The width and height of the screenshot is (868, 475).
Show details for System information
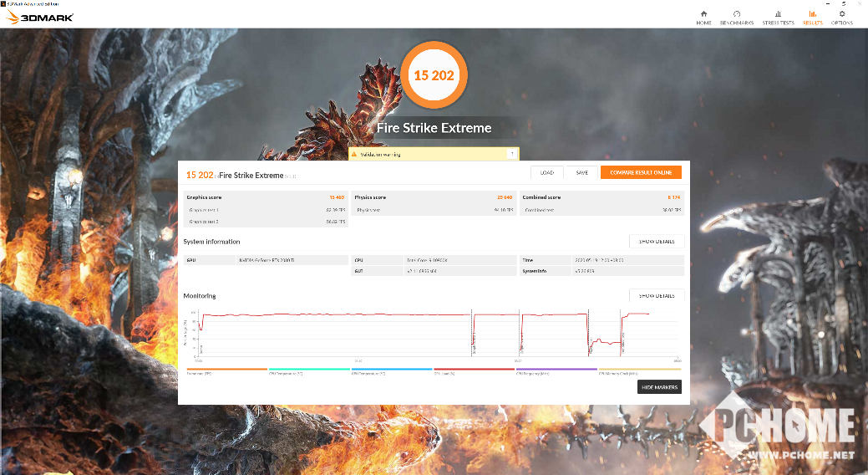pyautogui.click(x=657, y=241)
